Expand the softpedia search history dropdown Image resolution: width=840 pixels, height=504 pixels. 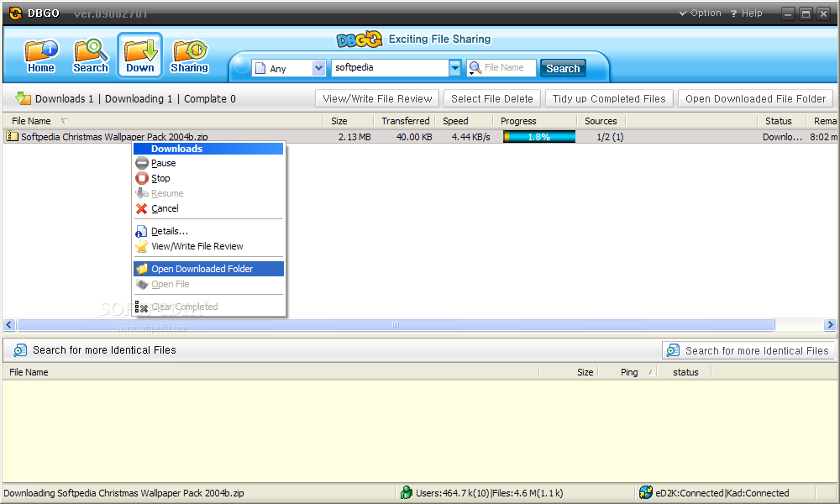(454, 67)
